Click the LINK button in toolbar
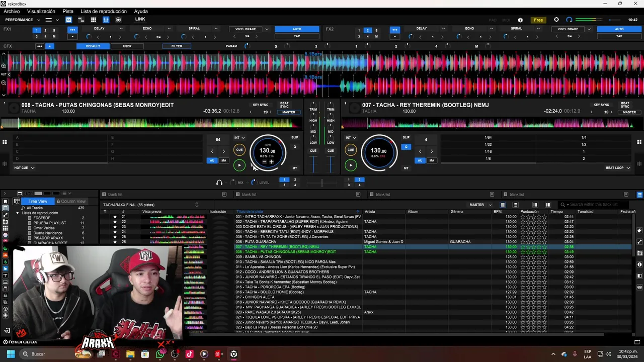This screenshot has height=362, width=644. (140, 19)
